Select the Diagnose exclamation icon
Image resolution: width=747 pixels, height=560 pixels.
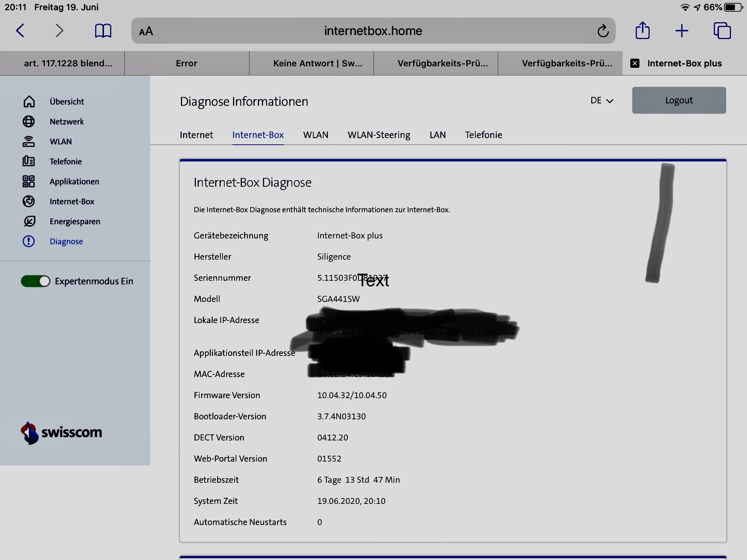coord(29,241)
